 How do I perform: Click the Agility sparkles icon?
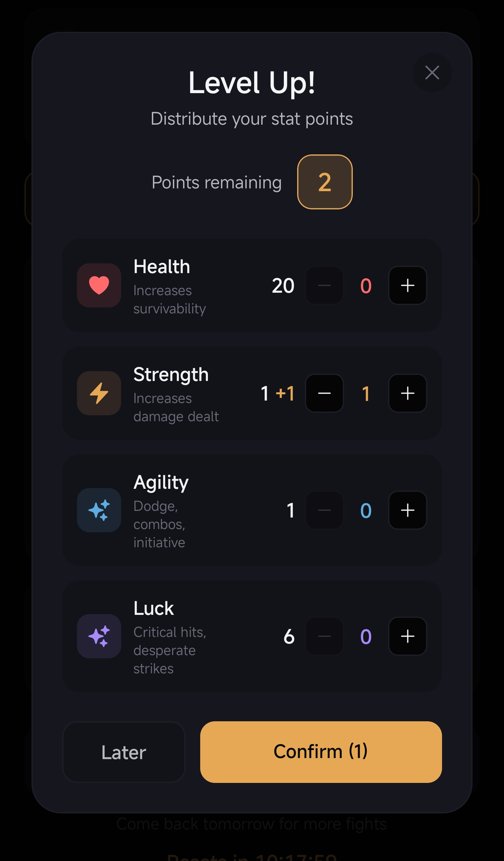click(x=99, y=510)
